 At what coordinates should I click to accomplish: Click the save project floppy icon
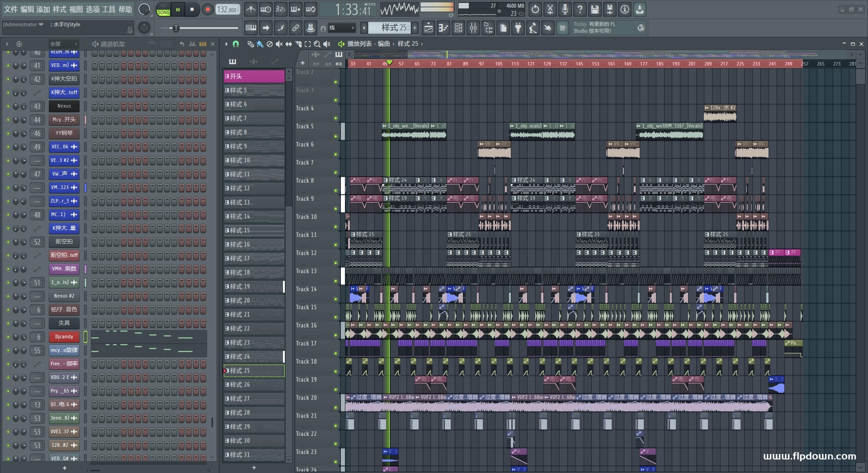[595, 9]
